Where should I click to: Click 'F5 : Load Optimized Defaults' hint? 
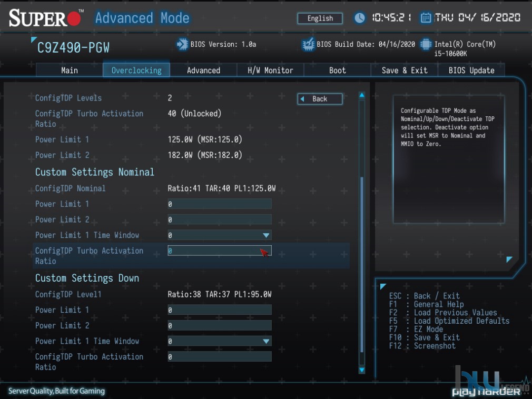(x=449, y=321)
